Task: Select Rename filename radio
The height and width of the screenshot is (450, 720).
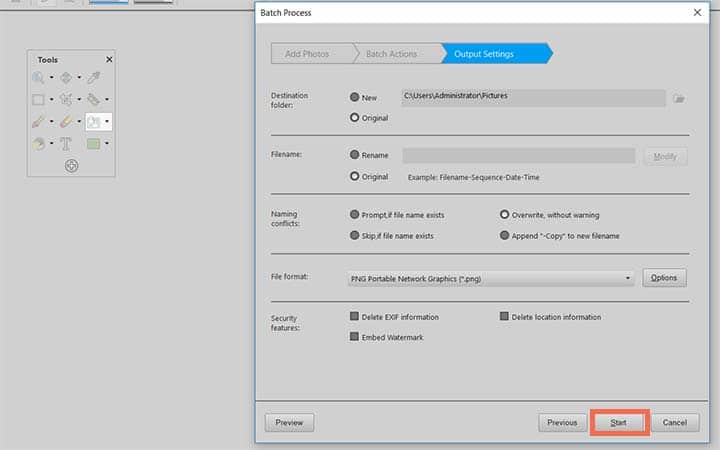Action: (x=354, y=155)
